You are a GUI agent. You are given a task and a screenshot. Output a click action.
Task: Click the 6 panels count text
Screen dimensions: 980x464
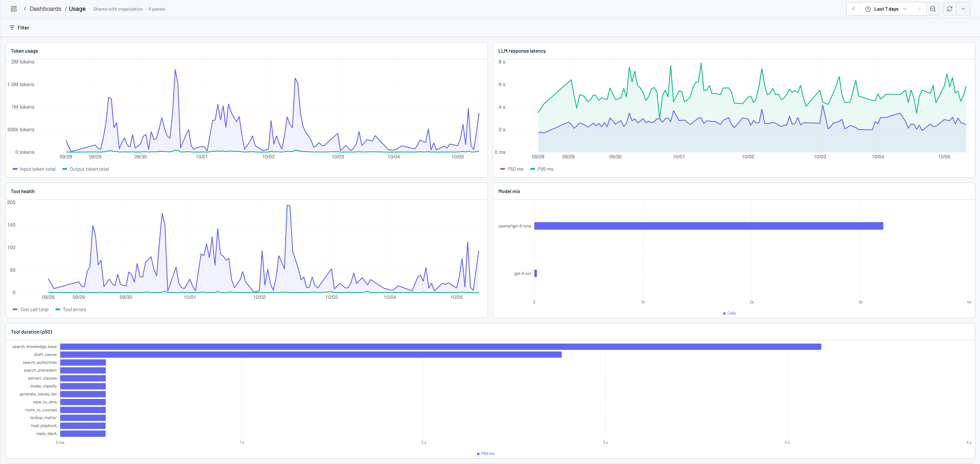(157, 9)
